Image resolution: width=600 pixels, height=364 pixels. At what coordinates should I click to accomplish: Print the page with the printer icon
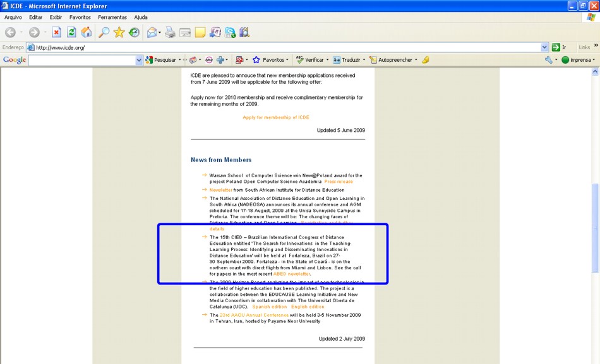pos(170,33)
